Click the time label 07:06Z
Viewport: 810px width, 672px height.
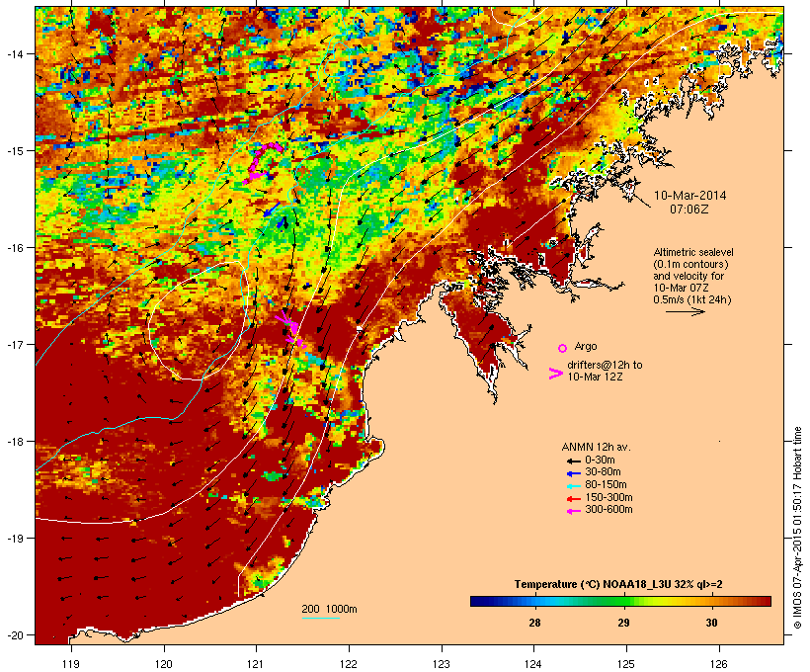[689, 210]
